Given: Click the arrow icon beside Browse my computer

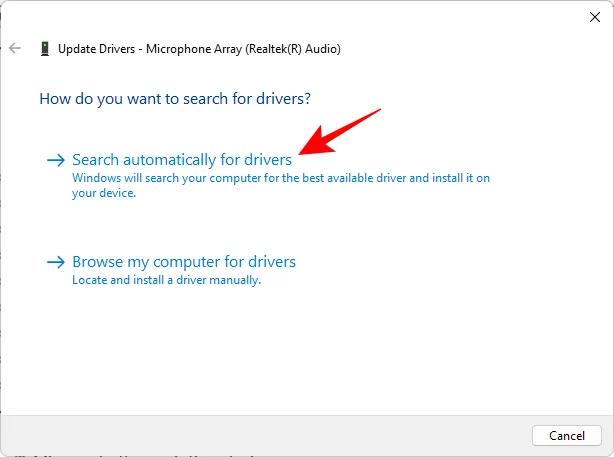Looking at the screenshot, I should (56, 262).
